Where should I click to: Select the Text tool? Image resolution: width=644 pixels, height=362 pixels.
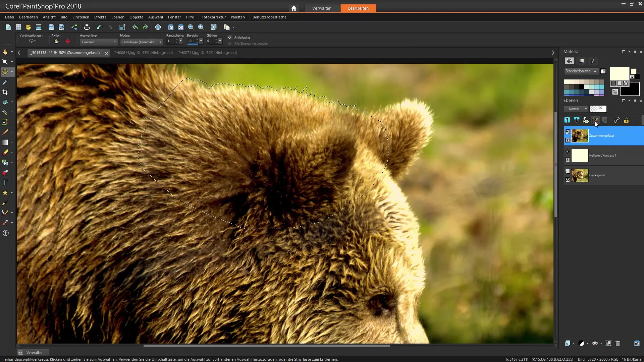(x=5, y=183)
